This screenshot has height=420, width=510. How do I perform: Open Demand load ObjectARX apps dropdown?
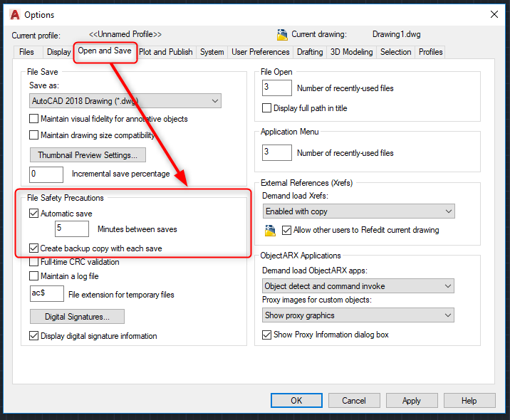pyautogui.click(x=358, y=286)
